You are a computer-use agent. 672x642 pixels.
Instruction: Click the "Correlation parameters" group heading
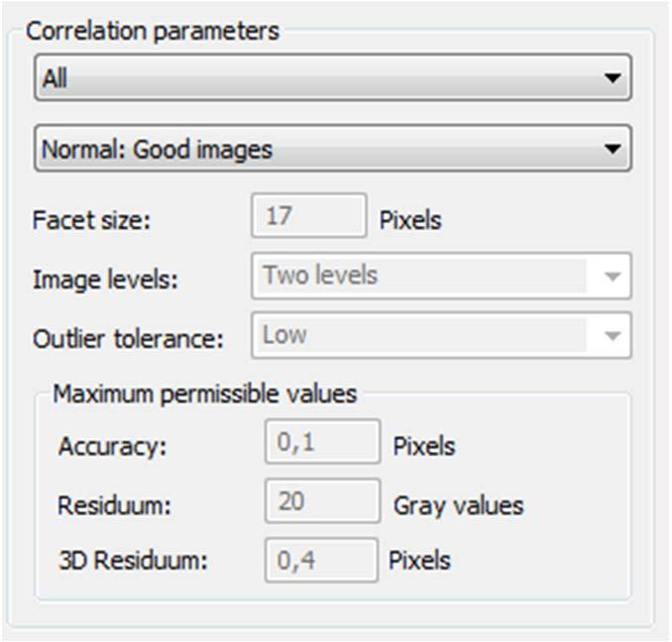(153, 32)
